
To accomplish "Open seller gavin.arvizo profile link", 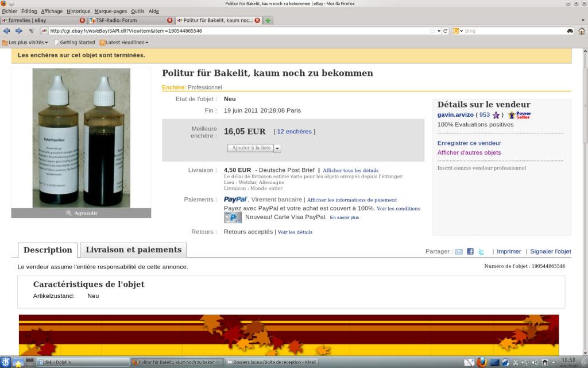I will point(455,115).
